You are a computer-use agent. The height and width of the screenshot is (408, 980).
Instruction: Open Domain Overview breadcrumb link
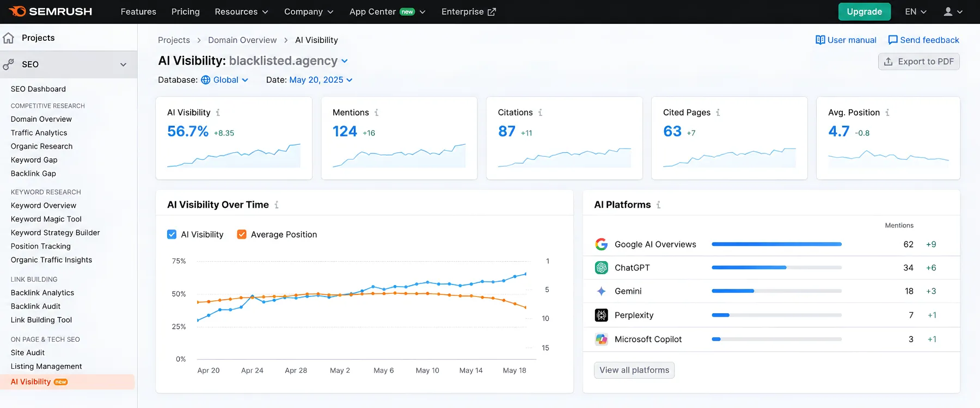(242, 40)
